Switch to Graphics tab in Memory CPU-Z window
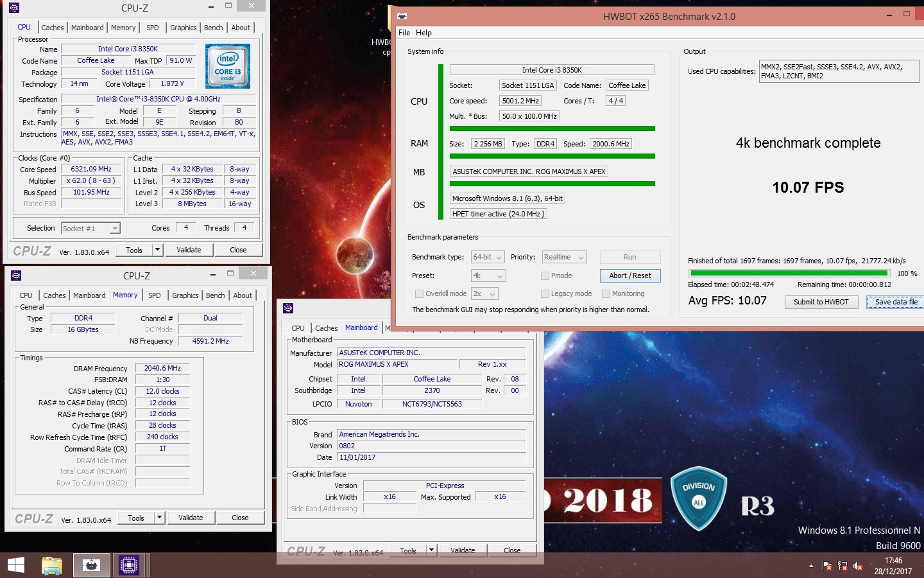The image size is (924, 578). (185, 295)
